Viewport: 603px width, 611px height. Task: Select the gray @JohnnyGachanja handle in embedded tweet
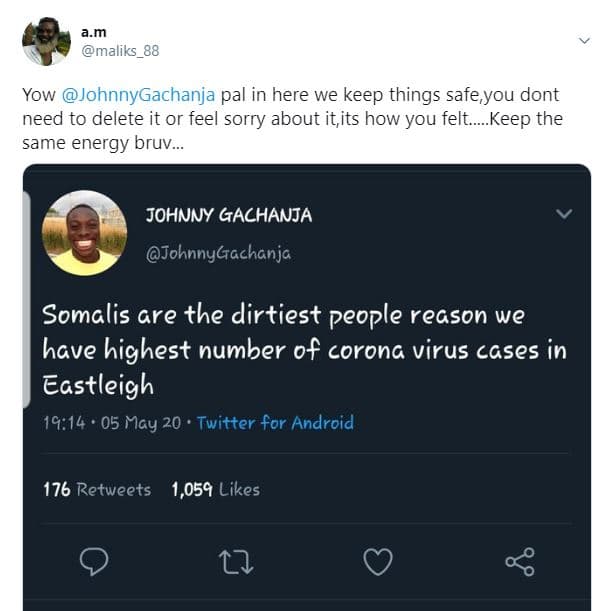218,253
